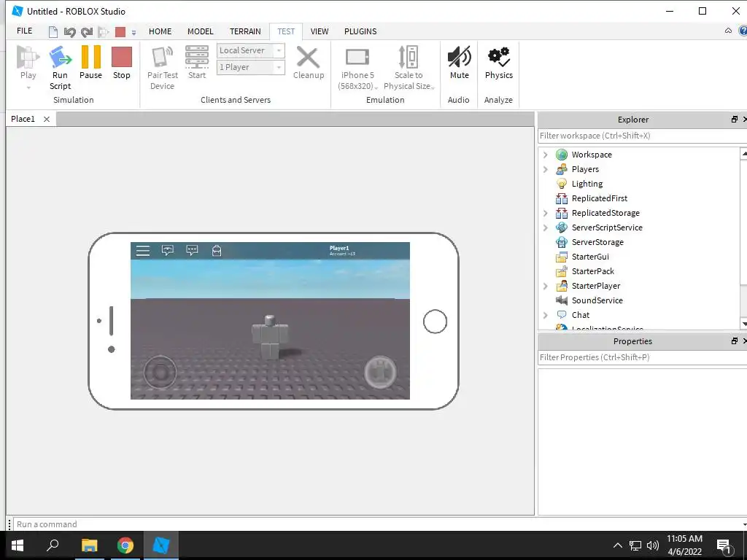Click the Filter workspace input field
Image resolution: width=747 pixels, height=560 pixels.
click(x=642, y=136)
